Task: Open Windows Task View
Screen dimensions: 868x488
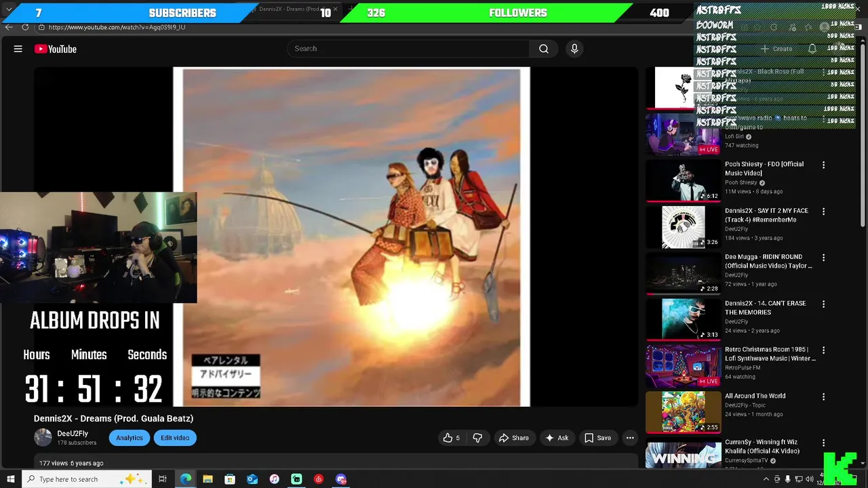Action: click(x=163, y=479)
